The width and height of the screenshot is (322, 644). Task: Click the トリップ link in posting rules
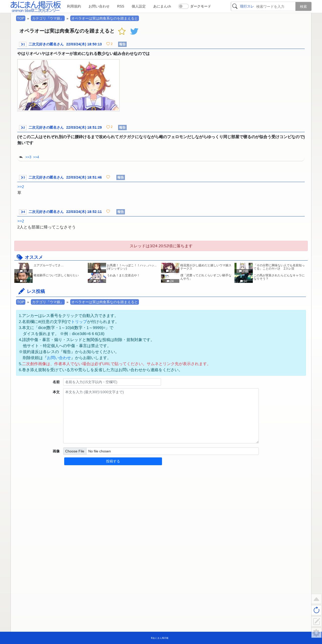pos(79,322)
